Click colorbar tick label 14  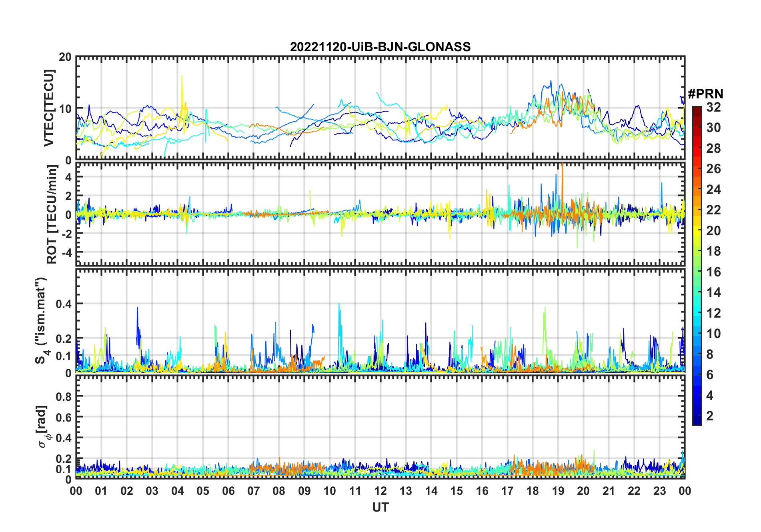click(713, 292)
